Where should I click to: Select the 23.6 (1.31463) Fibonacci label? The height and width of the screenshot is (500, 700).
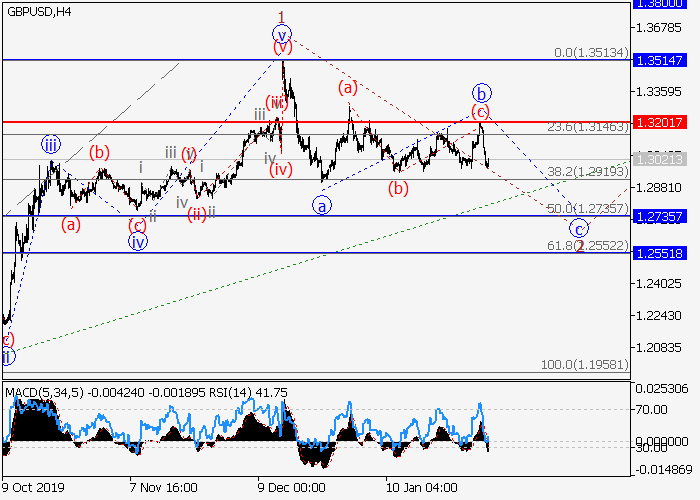pyautogui.click(x=587, y=128)
